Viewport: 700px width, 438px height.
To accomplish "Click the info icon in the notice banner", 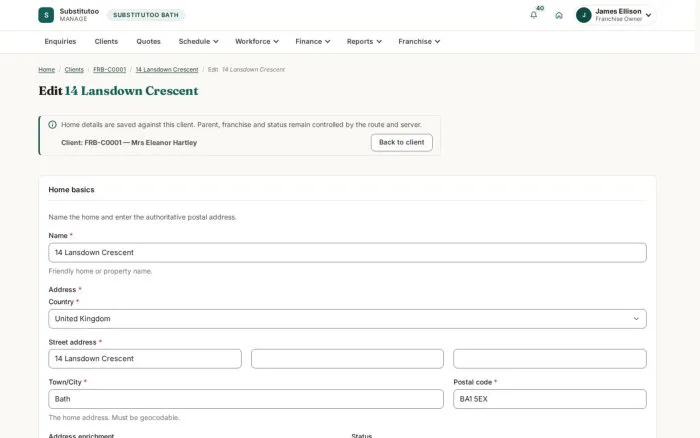I will [x=52, y=125].
